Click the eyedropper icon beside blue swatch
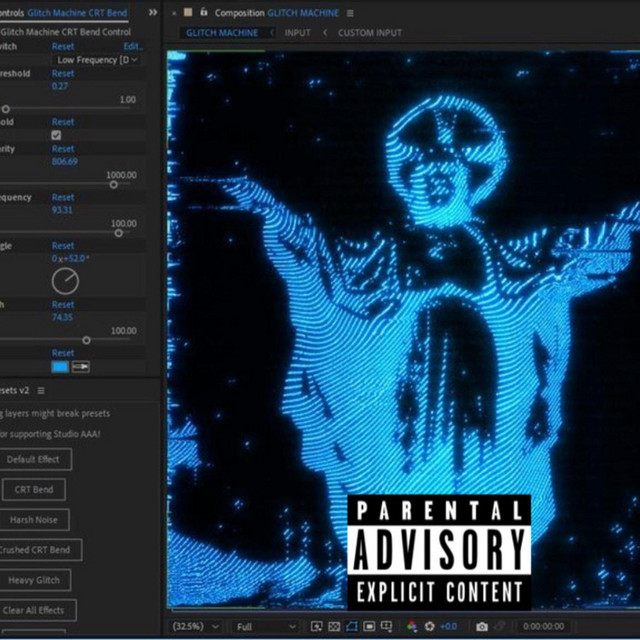The height and width of the screenshot is (640, 640). (x=81, y=367)
